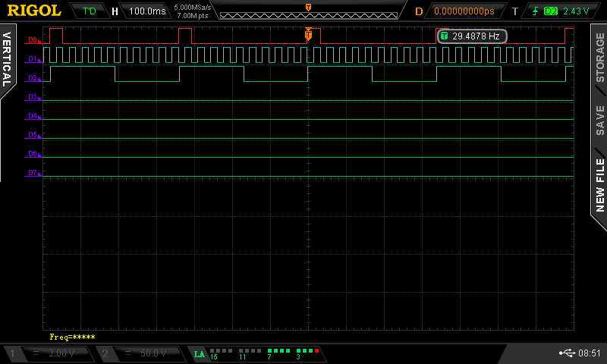
Task: Select the 100.0ms horizontal timebase value
Action: (147, 11)
